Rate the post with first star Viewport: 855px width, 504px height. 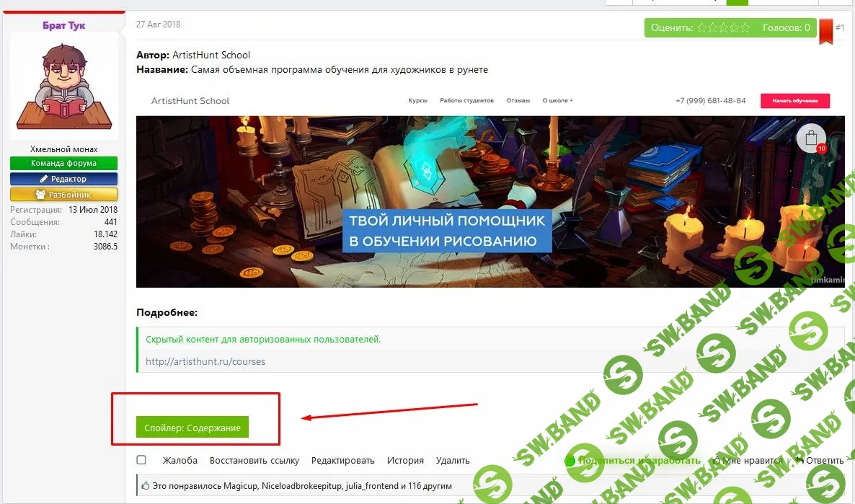coord(702,28)
